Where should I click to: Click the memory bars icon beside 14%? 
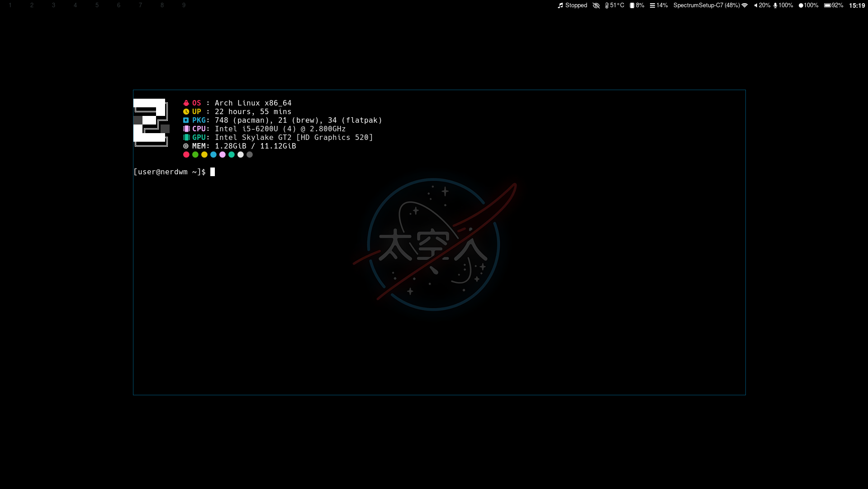(652, 5)
